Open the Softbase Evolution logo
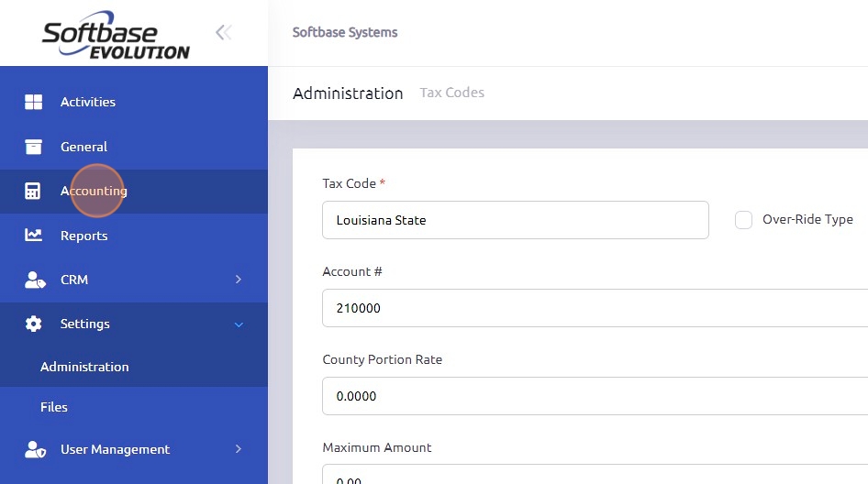The image size is (868, 484). coord(117,35)
